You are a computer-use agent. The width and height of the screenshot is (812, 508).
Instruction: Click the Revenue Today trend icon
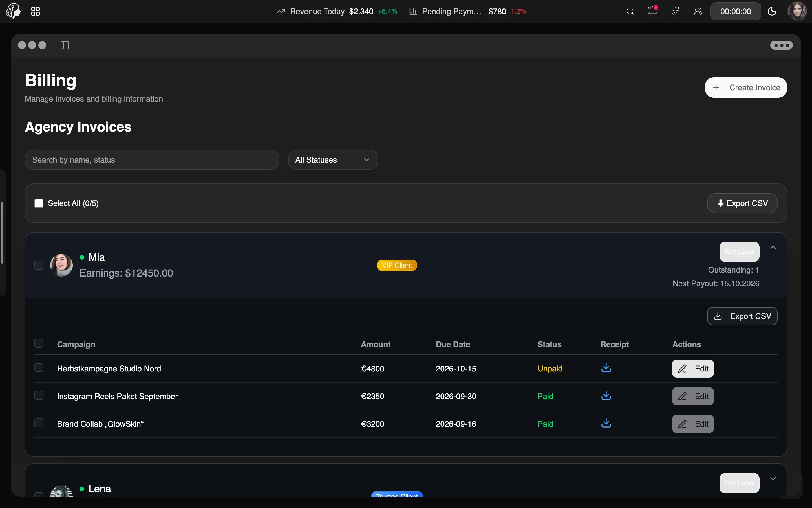(x=281, y=11)
